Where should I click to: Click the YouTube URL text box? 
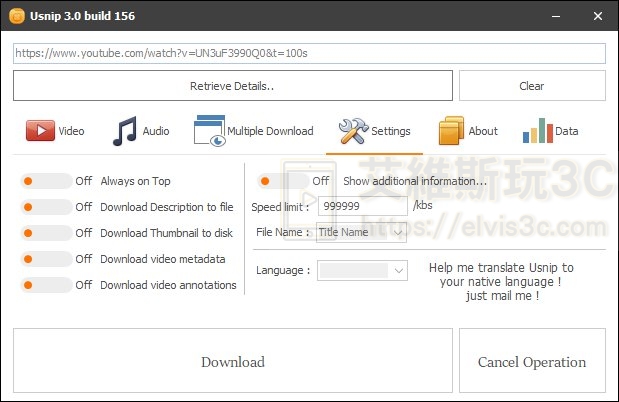point(309,54)
